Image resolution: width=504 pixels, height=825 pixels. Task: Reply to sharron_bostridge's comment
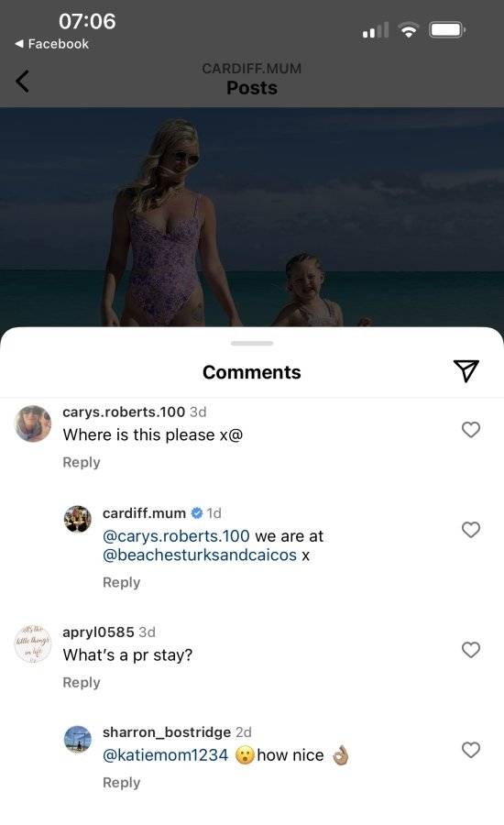pyautogui.click(x=122, y=783)
